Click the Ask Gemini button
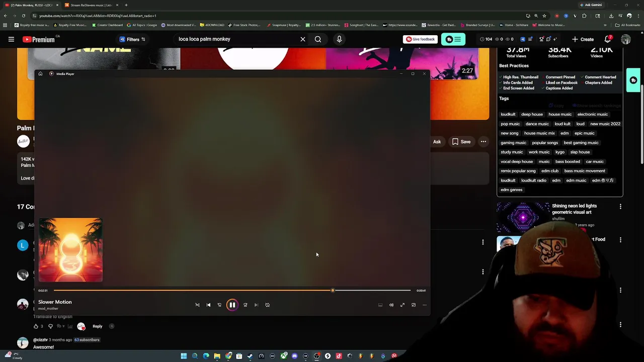 tap(591, 5)
